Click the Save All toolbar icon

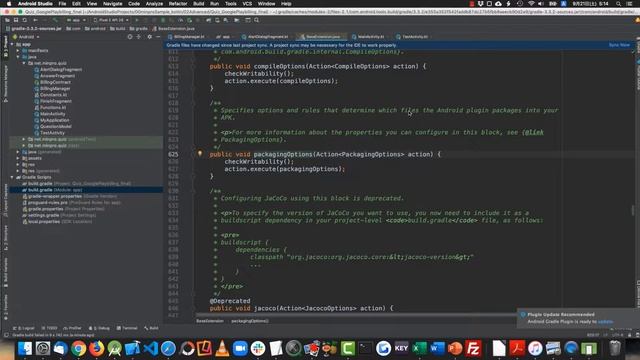click(16, 20)
